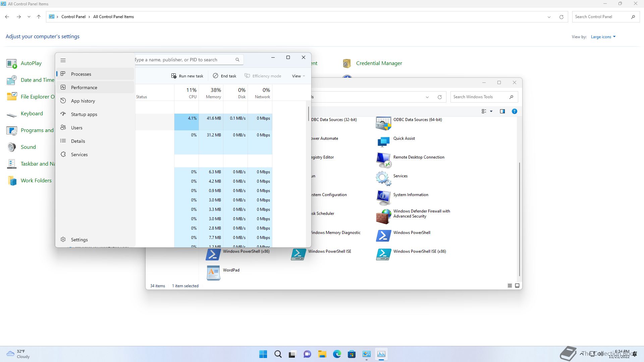Click the Run new task button
Viewport: 644px width, 362px height.
pos(187,76)
